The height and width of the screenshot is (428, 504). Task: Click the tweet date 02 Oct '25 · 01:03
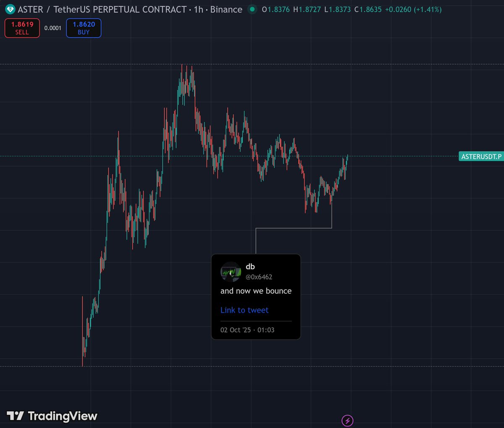(247, 330)
